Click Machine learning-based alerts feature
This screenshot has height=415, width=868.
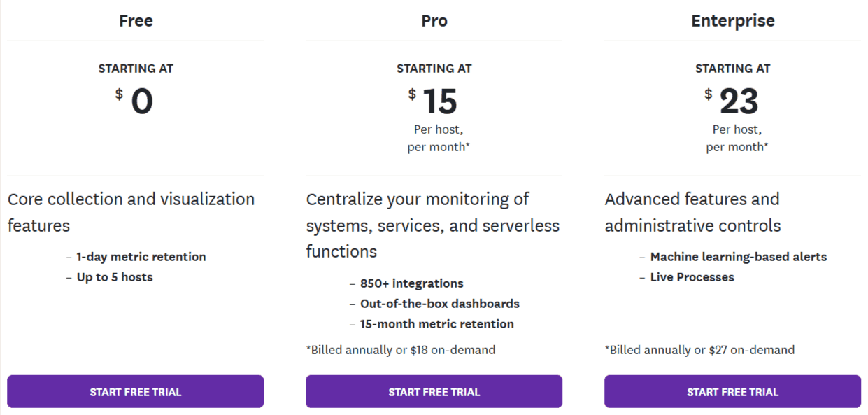(x=737, y=256)
